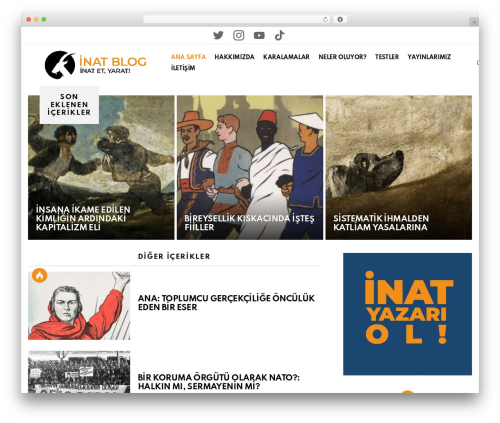500x423 pixels.
Task: Click the browser address bar
Action: 237,20
